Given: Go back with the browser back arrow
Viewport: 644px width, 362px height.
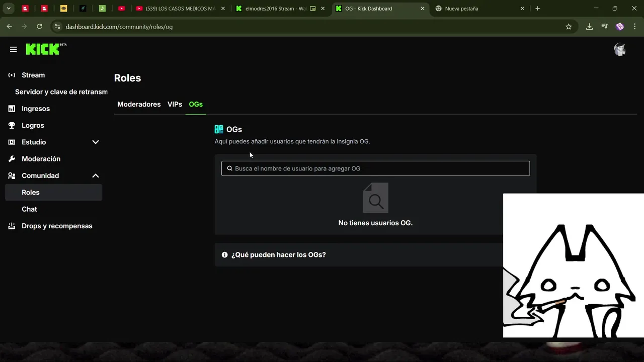Looking at the screenshot, I should pos(9,27).
